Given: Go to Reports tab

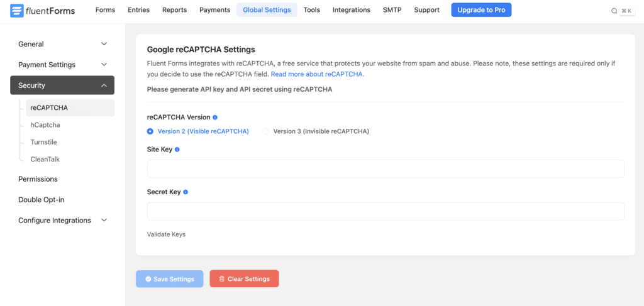Looking at the screenshot, I should click(x=175, y=10).
